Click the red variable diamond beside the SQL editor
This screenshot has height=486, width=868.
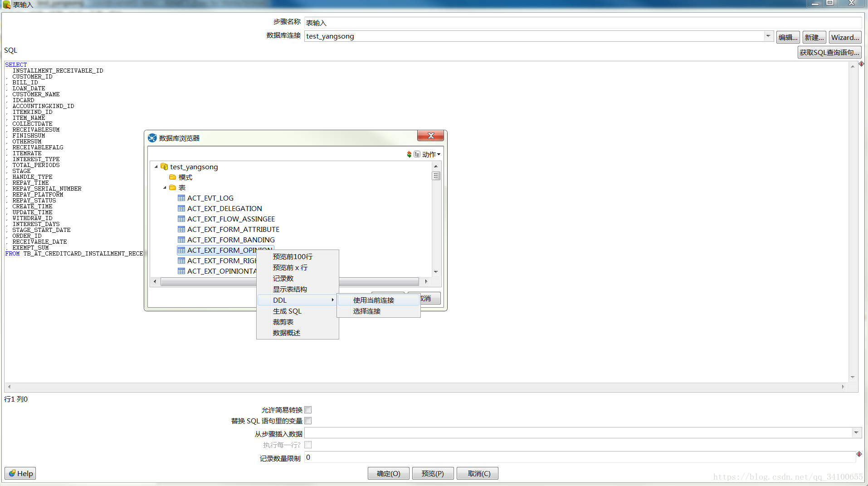coord(861,64)
